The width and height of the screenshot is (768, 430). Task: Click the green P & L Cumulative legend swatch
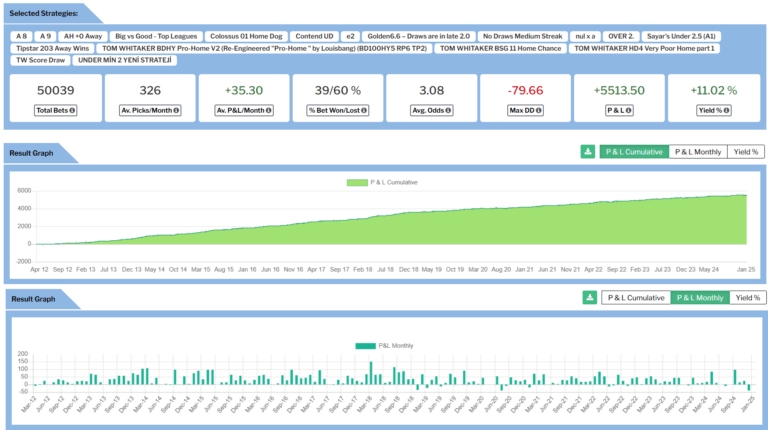[x=358, y=182]
